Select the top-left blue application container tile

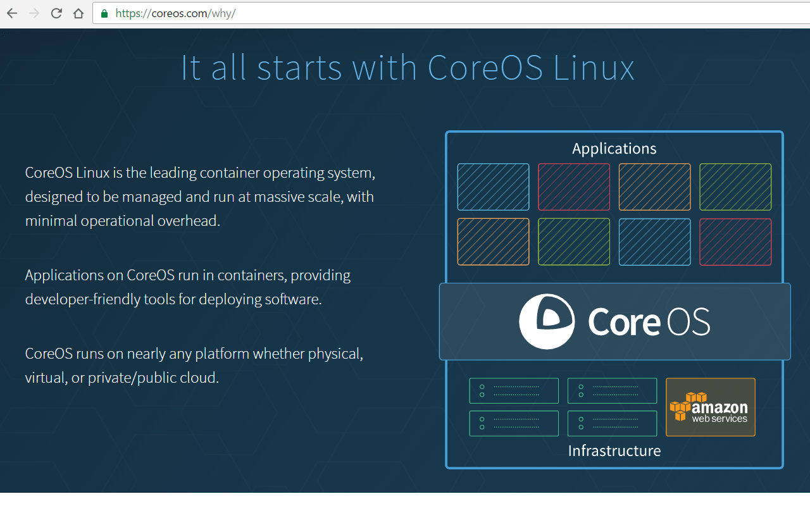(x=493, y=187)
